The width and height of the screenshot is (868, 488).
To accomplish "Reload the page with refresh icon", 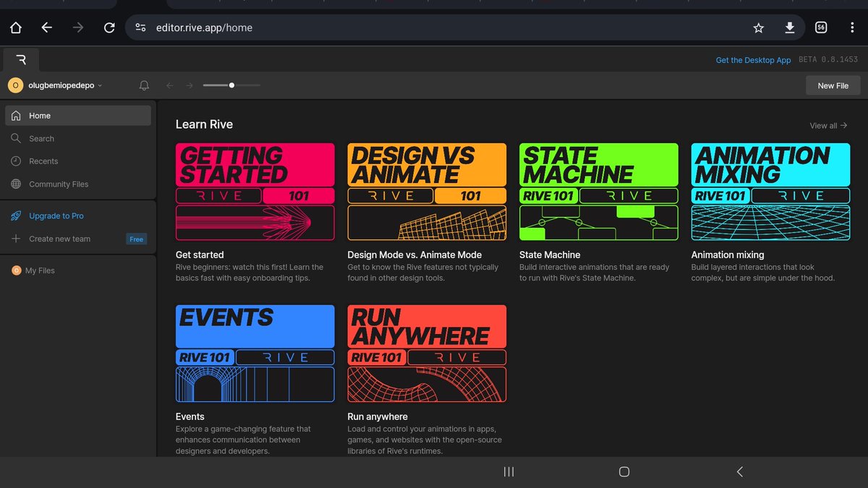I will tap(109, 27).
